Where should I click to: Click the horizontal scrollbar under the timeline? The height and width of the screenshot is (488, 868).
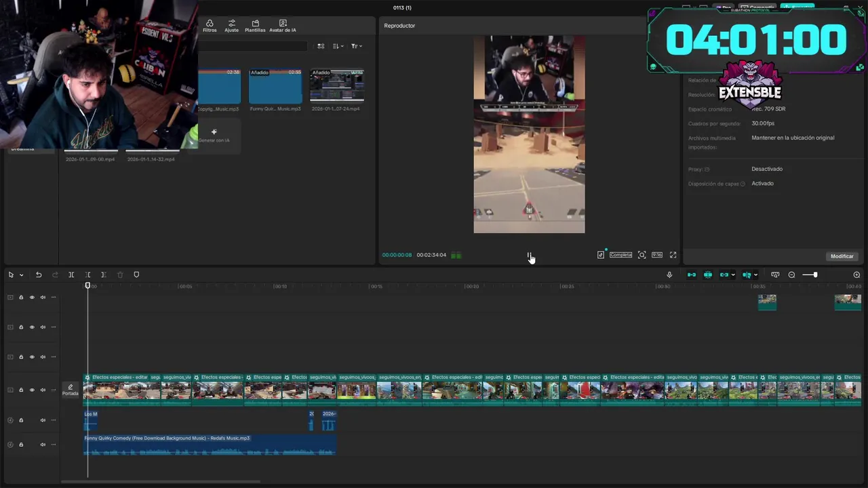click(x=161, y=482)
